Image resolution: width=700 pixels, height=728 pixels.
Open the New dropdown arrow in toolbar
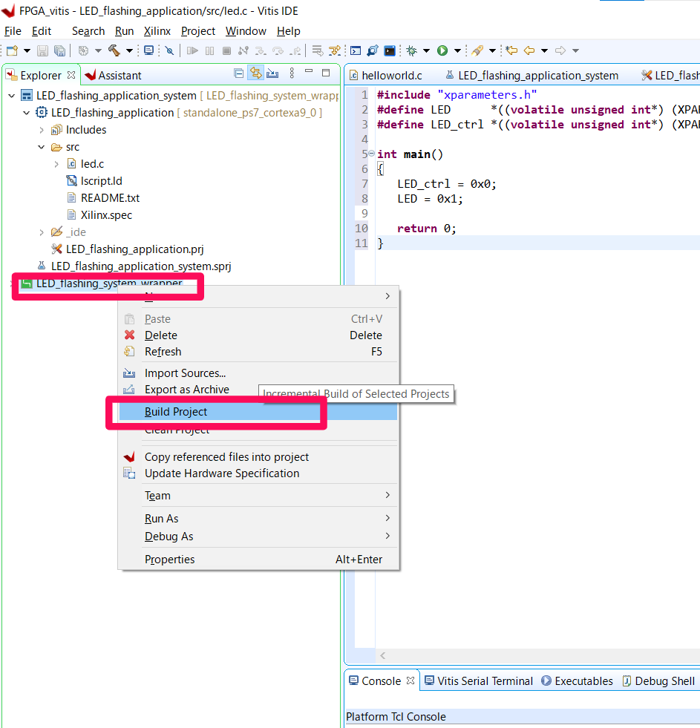tap(27, 50)
